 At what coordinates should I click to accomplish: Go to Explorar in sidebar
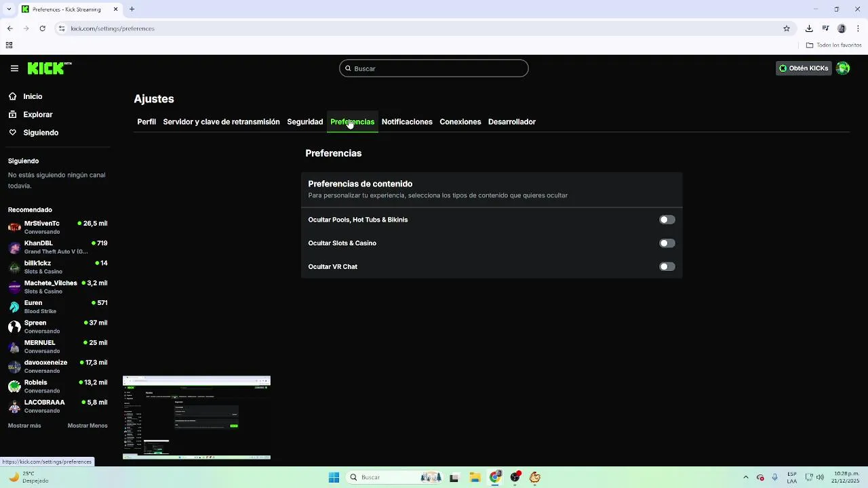coord(38,115)
